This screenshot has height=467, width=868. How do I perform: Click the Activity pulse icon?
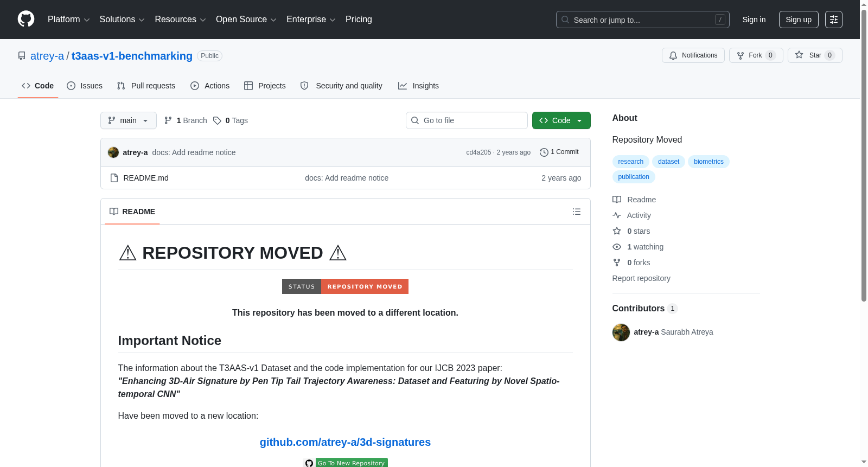(617, 215)
